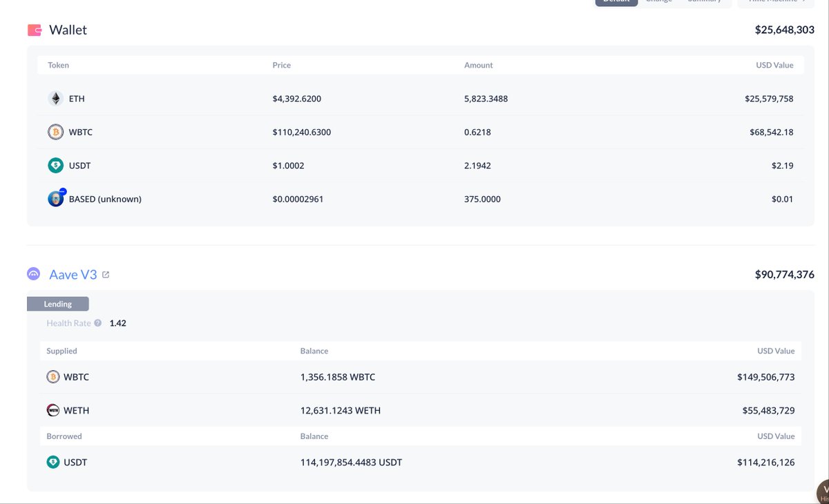829x504 pixels.
Task: Click the USD Value column header in Wallet
Action: (774, 66)
